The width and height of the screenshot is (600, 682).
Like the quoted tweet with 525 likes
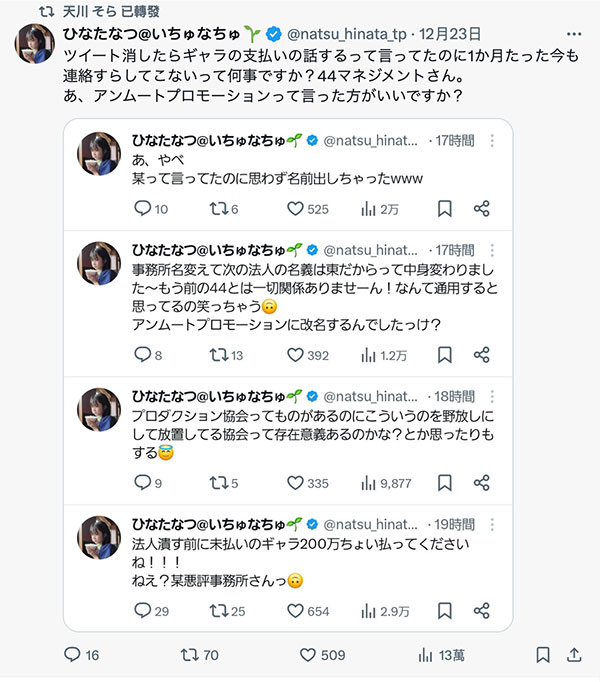pos(295,209)
